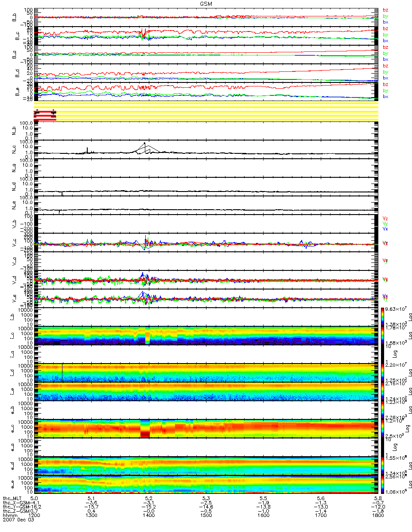Click the thc_Y-GSM row label

pos(16,507)
